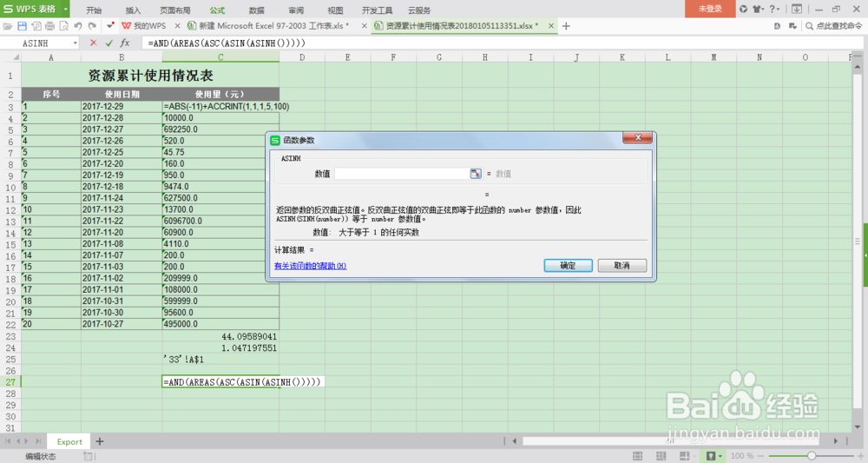The image size is (868, 463).
Task: Click the 数值 input field in dialog
Action: 403,174
